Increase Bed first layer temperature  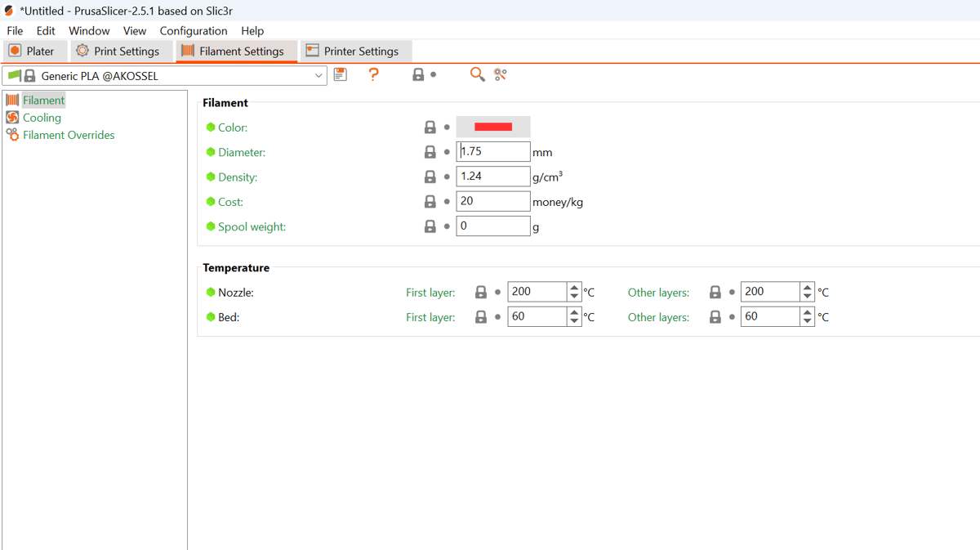pyautogui.click(x=574, y=311)
